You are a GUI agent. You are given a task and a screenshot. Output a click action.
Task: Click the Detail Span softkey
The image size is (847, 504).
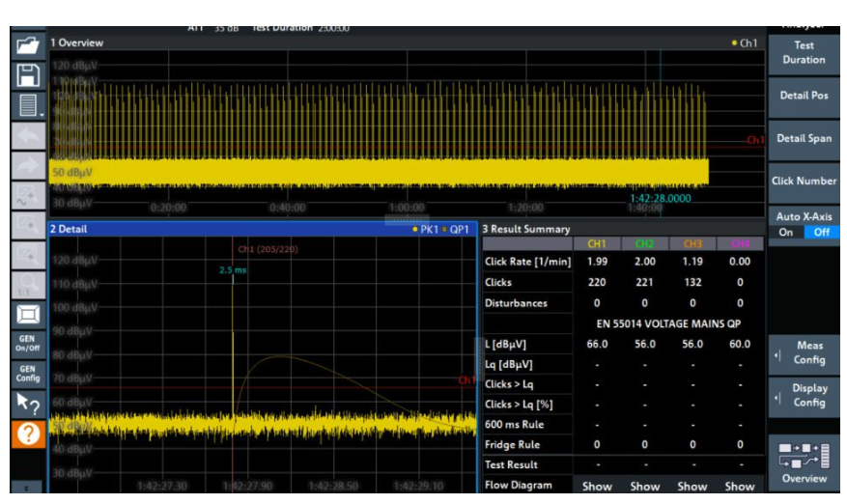(x=804, y=139)
